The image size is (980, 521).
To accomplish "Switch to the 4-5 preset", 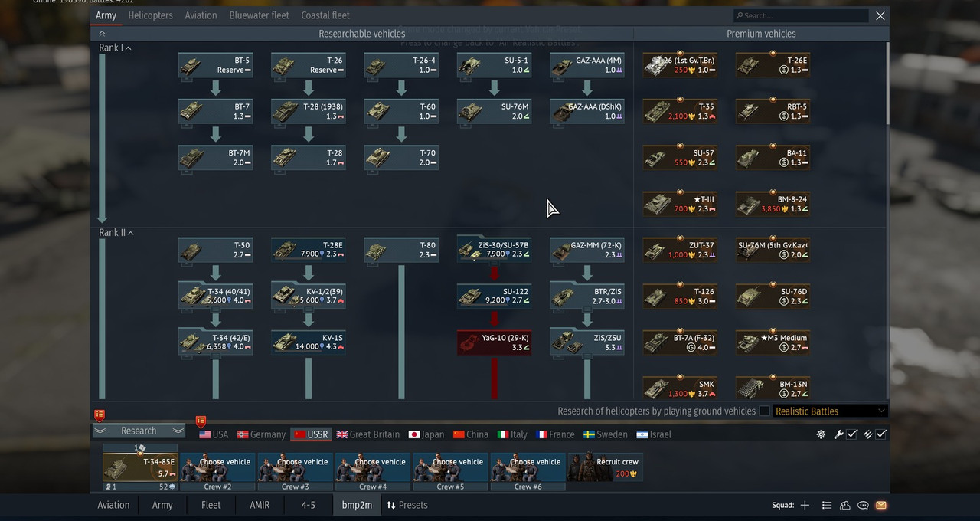I will tap(308, 505).
